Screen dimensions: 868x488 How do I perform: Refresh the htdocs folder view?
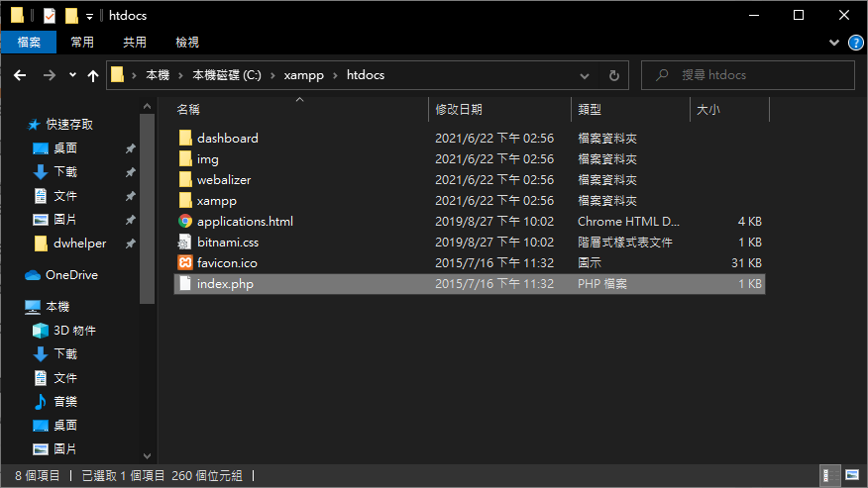coord(614,75)
